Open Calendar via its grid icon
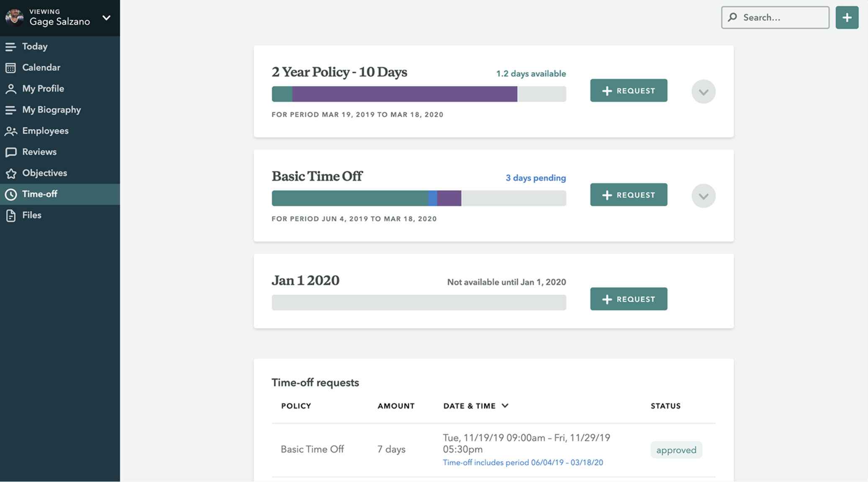The image size is (868, 482). pyautogui.click(x=11, y=68)
